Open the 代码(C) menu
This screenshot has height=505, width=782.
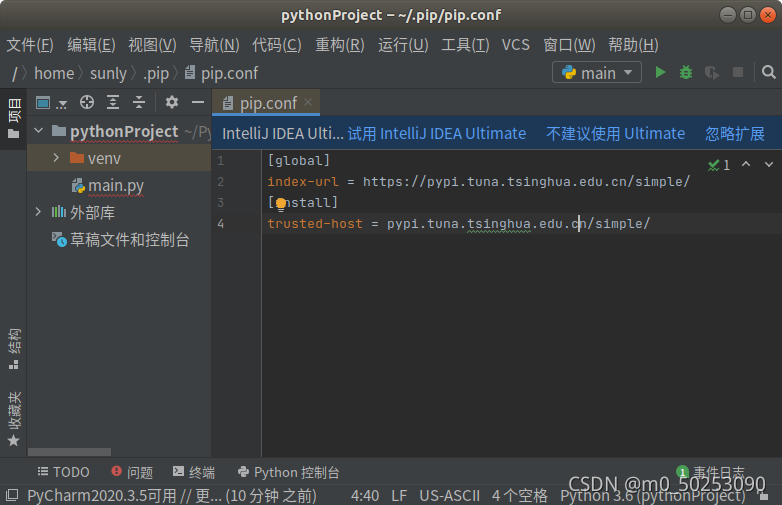click(x=276, y=45)
